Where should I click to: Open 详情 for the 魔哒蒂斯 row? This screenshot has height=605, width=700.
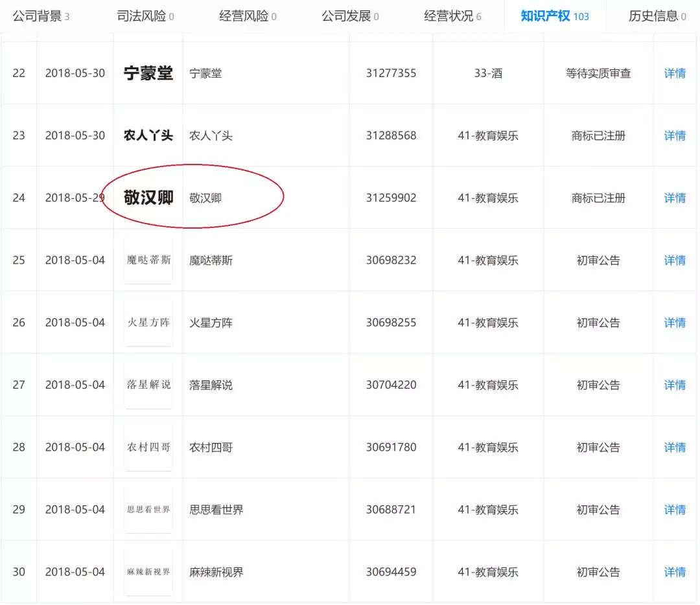(x=675, y=260)
